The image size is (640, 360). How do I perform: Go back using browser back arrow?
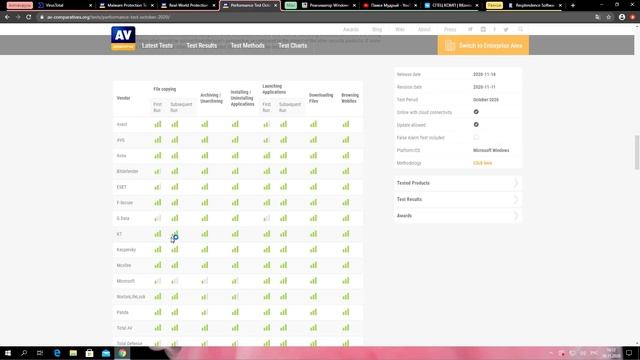point(7,17)
